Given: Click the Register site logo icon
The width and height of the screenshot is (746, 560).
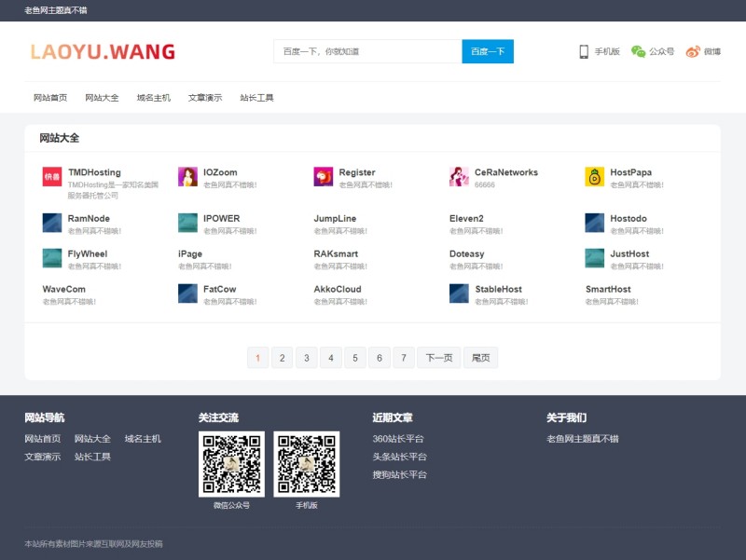Looking at the screenshot, I should 324,177.
